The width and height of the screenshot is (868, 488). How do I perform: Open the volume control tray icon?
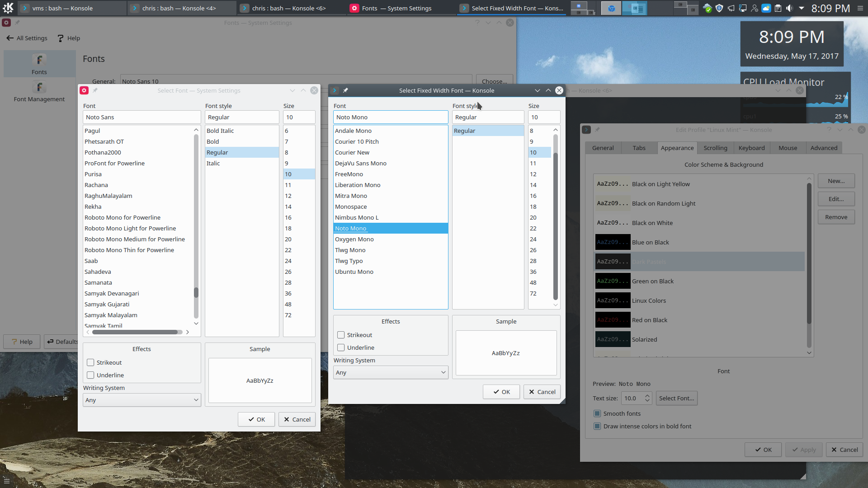789,8
